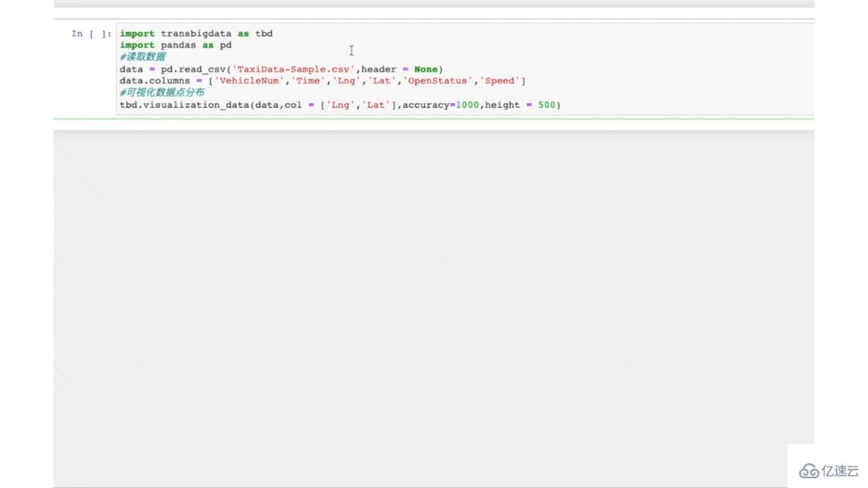Click the 'OpenStatus' column name string
Viewport: 868px width, 488px height.
pos(438,80)
